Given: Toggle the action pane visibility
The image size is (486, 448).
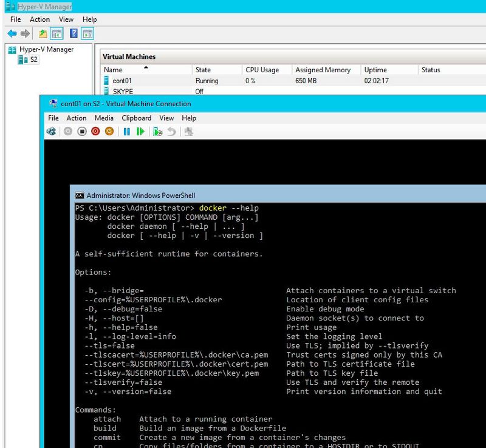Looking at the screenshot, I should (89, 33).
